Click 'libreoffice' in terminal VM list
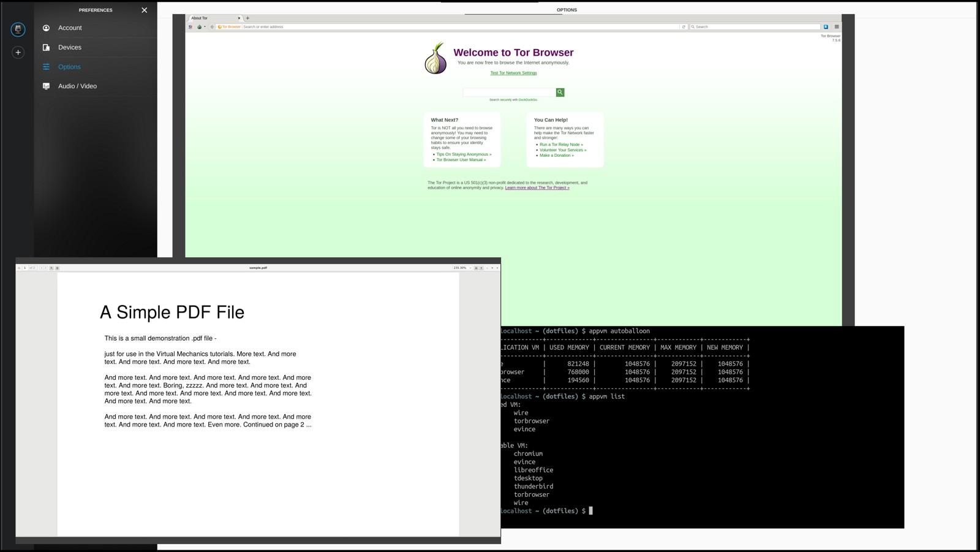Viewport: 980px width, 552px height. coord(533,470)
